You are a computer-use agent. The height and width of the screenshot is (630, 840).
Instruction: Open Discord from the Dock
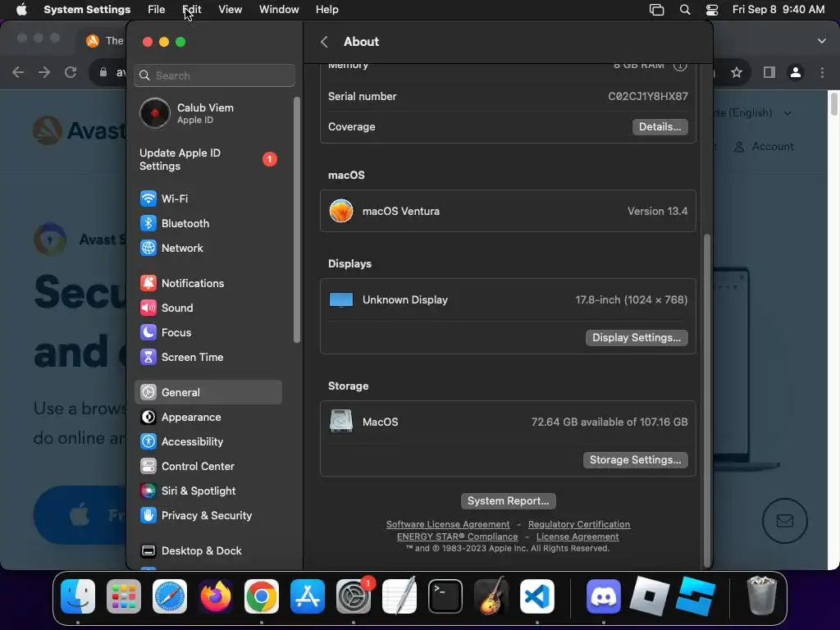coord(604,596)
